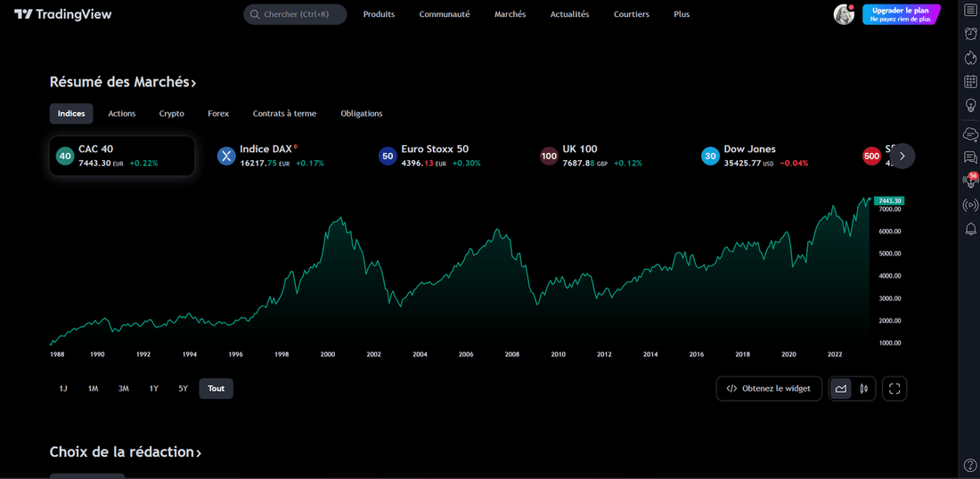Switch to candlestick chart style
Screen dimensions: 980x479
tap(864, 388)
